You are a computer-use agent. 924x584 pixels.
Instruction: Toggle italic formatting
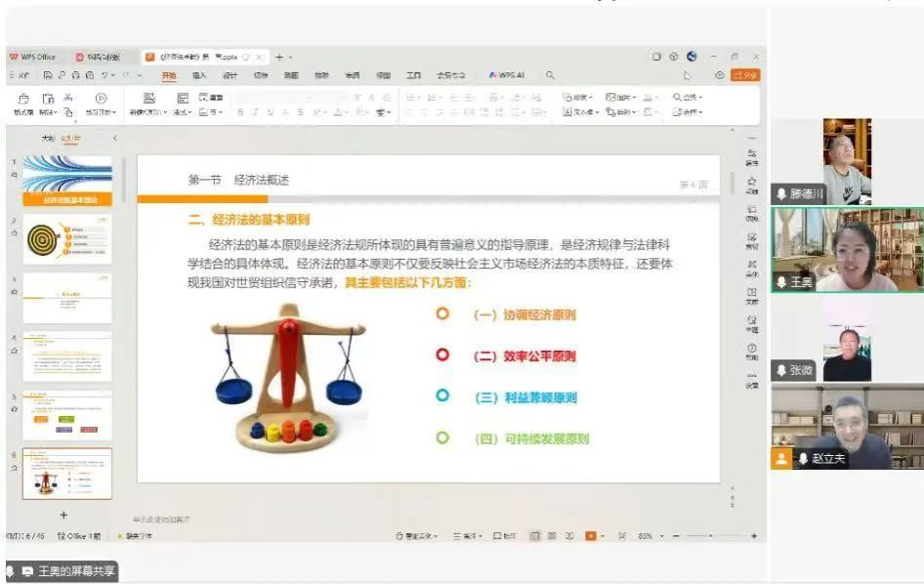(x=255, y=112)
